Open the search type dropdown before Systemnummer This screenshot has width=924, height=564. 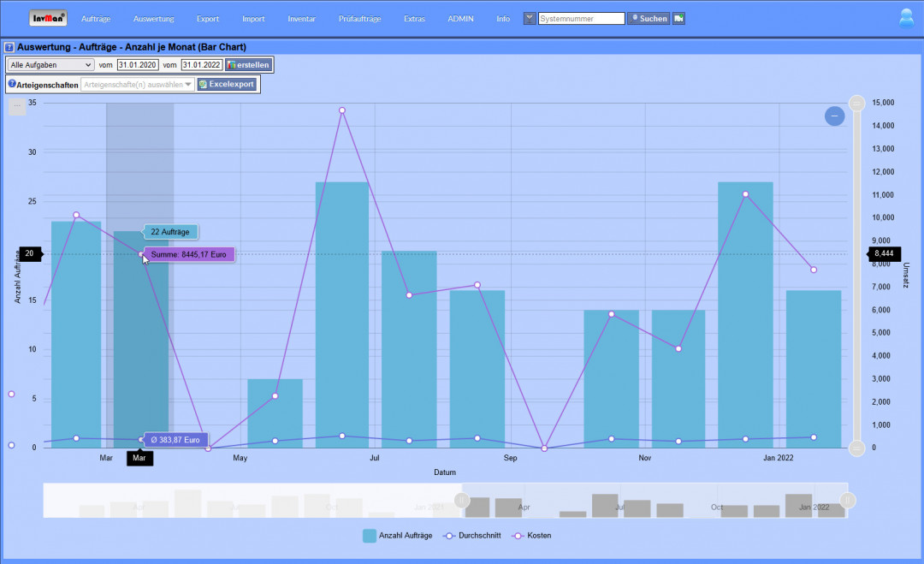tap(529, 18)
